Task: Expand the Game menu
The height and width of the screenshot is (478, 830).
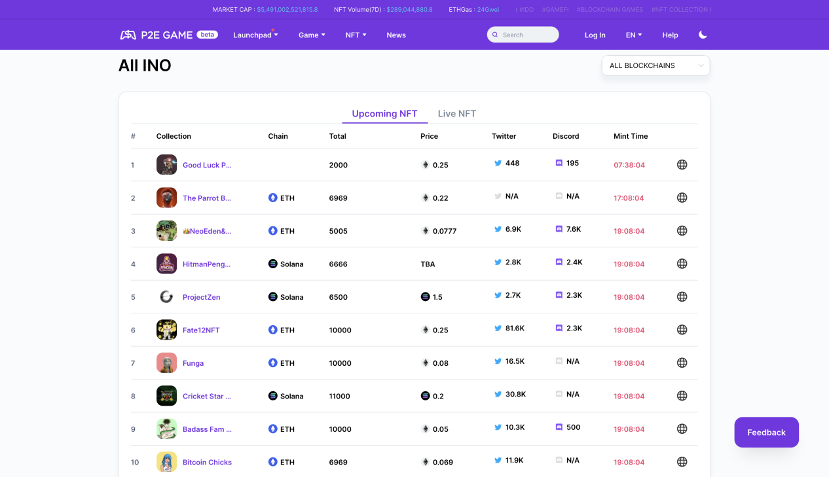Action: click(312, 35)
